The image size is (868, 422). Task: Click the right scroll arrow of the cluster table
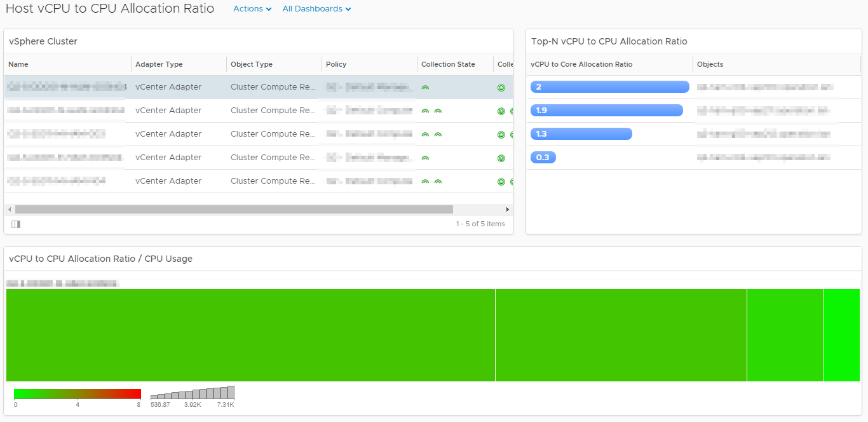[x=508, y=209]
